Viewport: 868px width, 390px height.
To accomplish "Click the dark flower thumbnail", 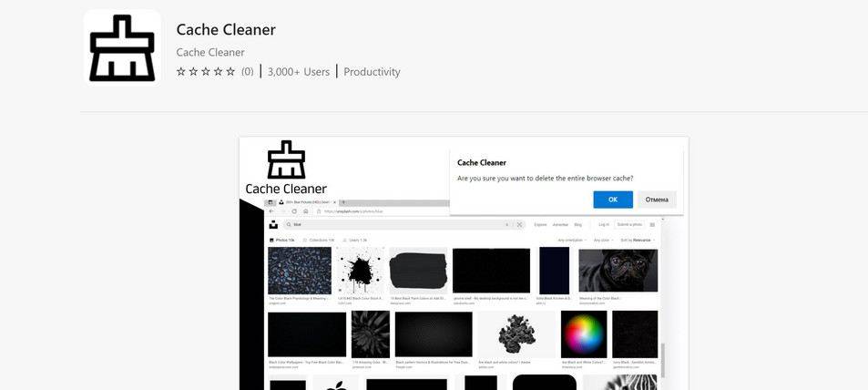I will [x=371, y=334].
